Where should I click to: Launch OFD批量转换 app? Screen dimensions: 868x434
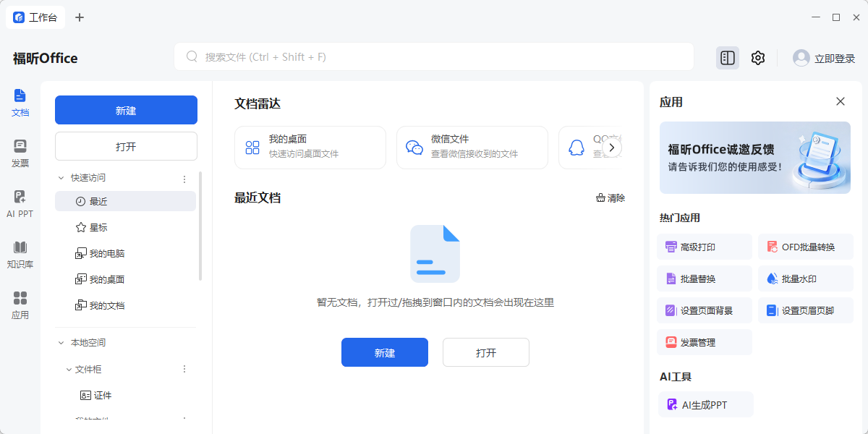click(806, 247)
